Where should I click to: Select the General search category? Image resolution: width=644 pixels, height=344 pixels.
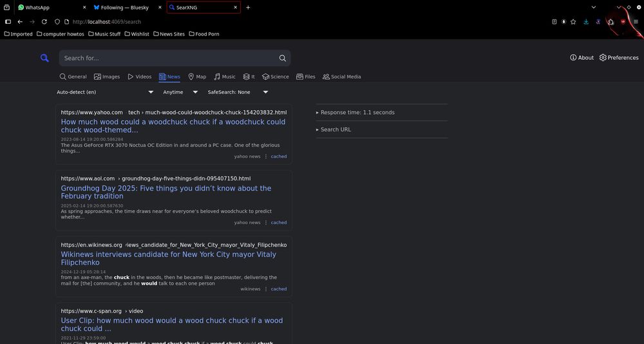pyautogui.click(x=73, y=77)
